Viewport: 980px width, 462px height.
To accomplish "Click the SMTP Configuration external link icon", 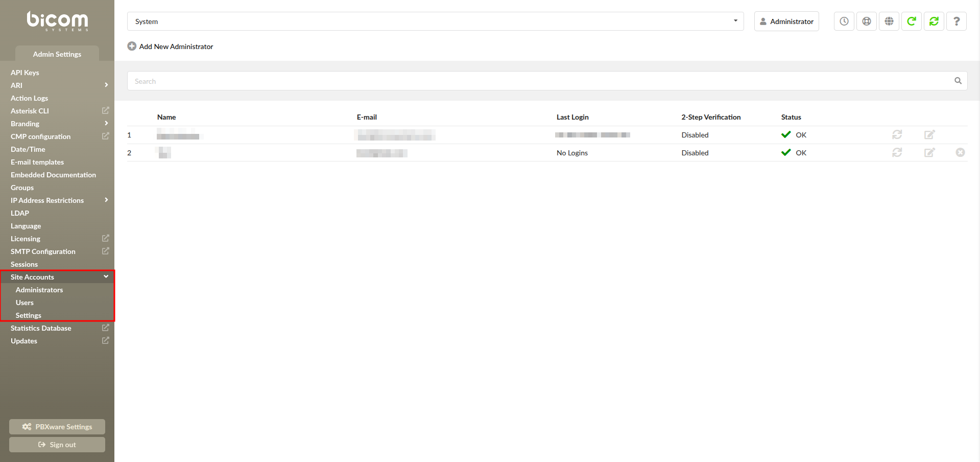I will pyautogui.click(x=106, y=251).
